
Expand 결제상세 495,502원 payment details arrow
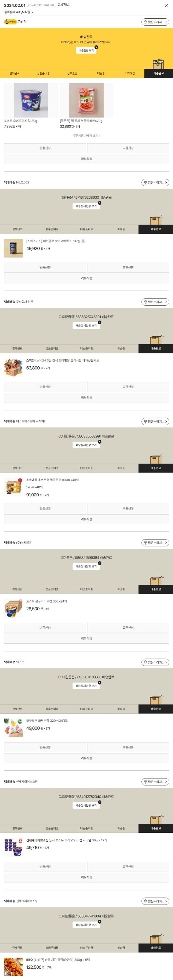(32, 12)
